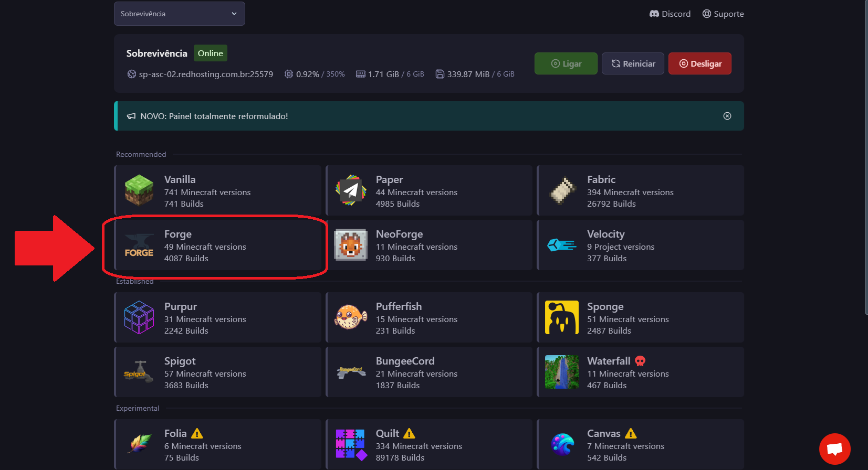The width and height of the screenshot is (868, 470).
Task: Select the Paper card title
Action: (x=389, y=179)
